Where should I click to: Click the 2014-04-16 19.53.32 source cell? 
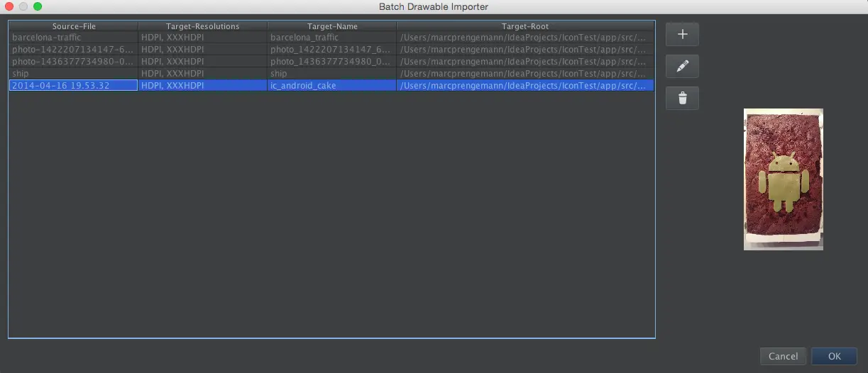pos(74,85)
